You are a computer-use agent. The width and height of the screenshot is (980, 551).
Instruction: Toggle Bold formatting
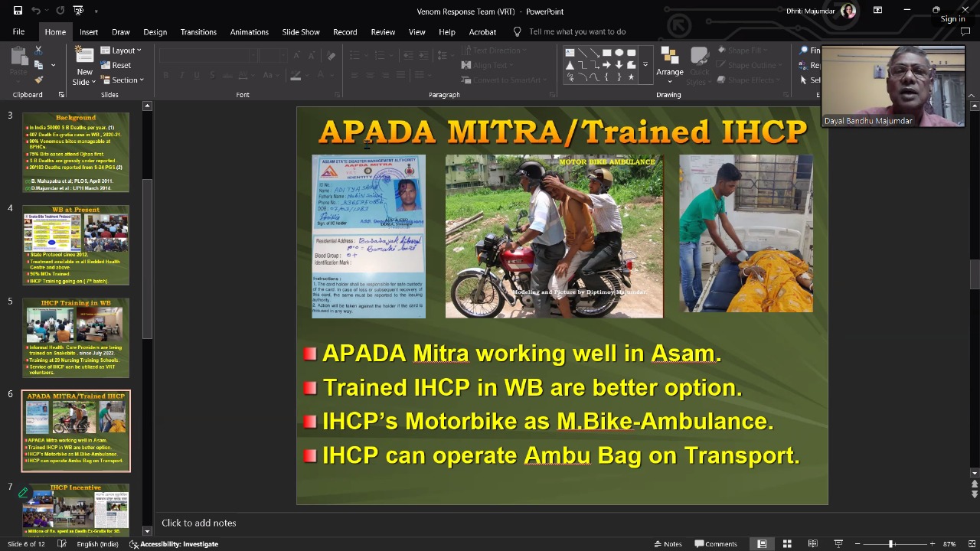coord(165,75)
